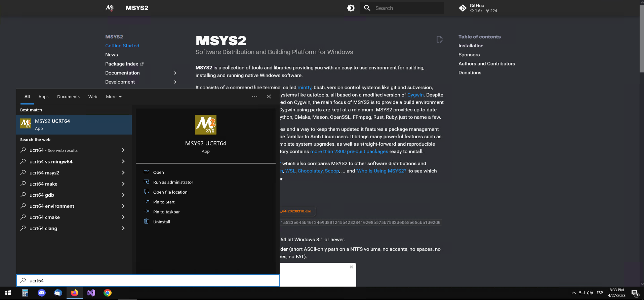Select the Apps search filter tab
The width and height of the screenshot is (644, 300).
click(43, 97)
